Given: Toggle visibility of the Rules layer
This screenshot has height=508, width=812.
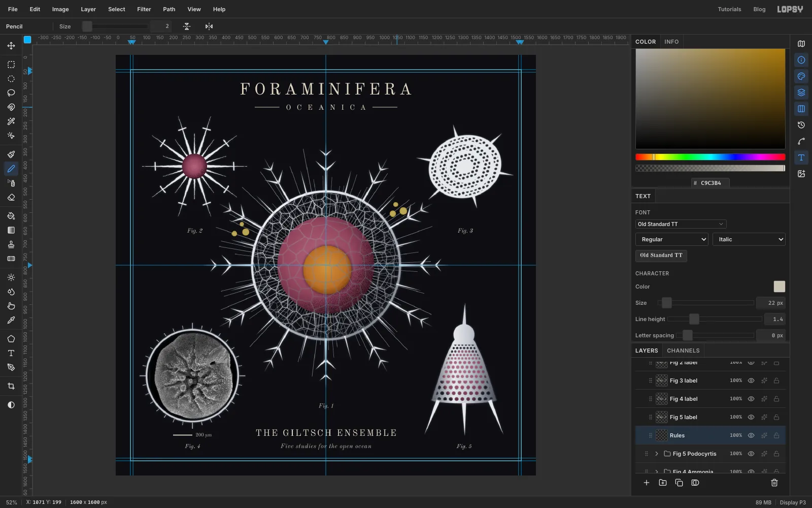Looking at the screenshot, I should coord(751,435).
